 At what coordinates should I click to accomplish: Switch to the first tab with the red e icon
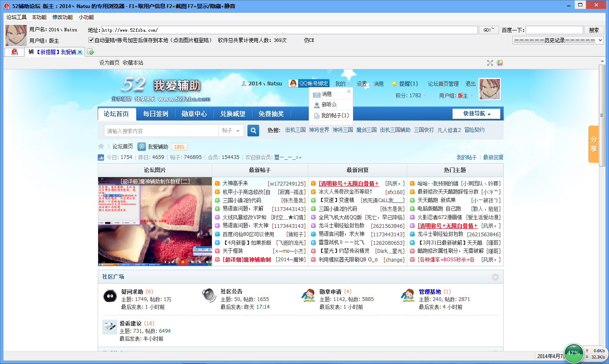(14, 52)
